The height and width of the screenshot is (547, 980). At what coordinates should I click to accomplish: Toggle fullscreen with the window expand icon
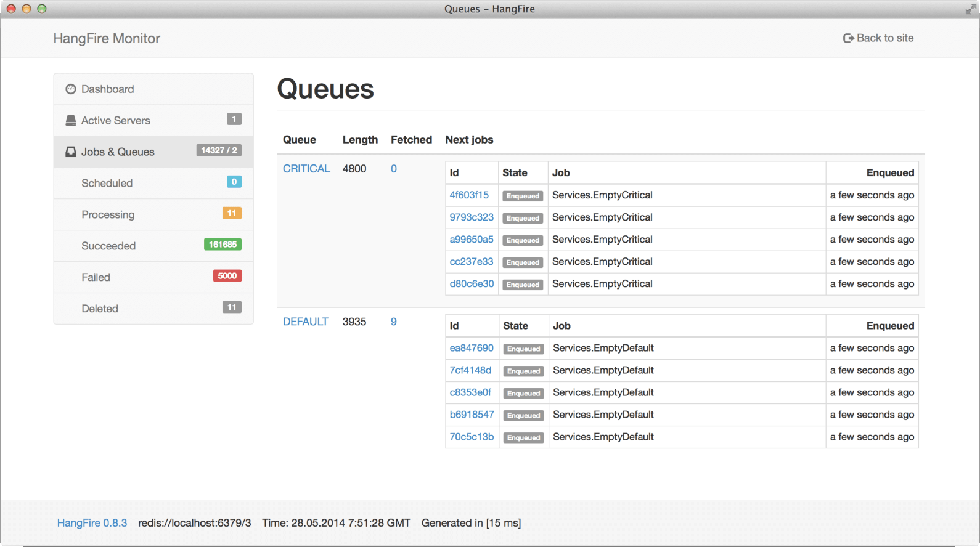click(970, 9)
